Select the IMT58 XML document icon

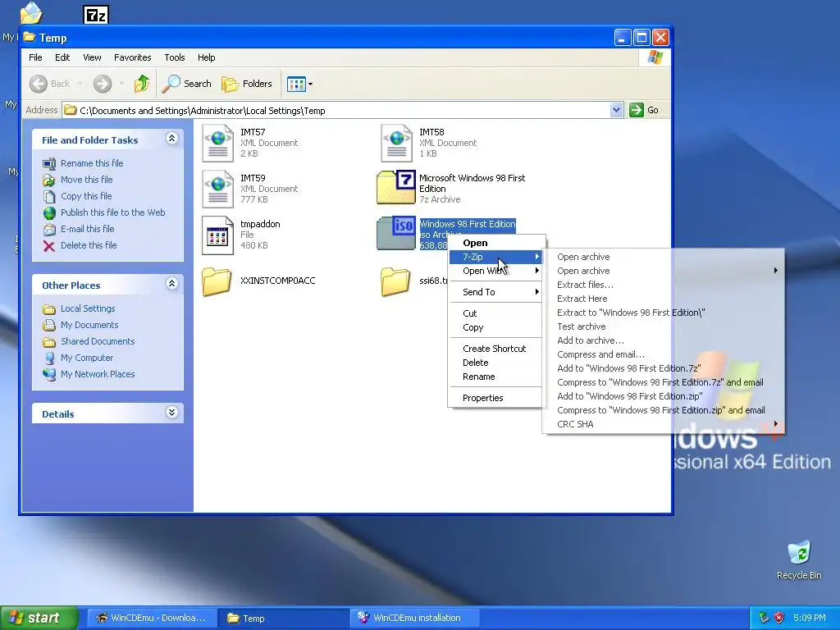click(x=396, y=143)
